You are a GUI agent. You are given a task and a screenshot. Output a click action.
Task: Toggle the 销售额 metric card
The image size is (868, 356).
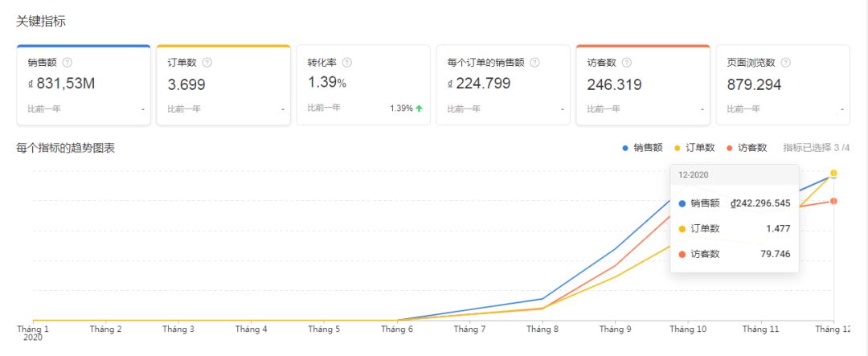pos(84,85)
